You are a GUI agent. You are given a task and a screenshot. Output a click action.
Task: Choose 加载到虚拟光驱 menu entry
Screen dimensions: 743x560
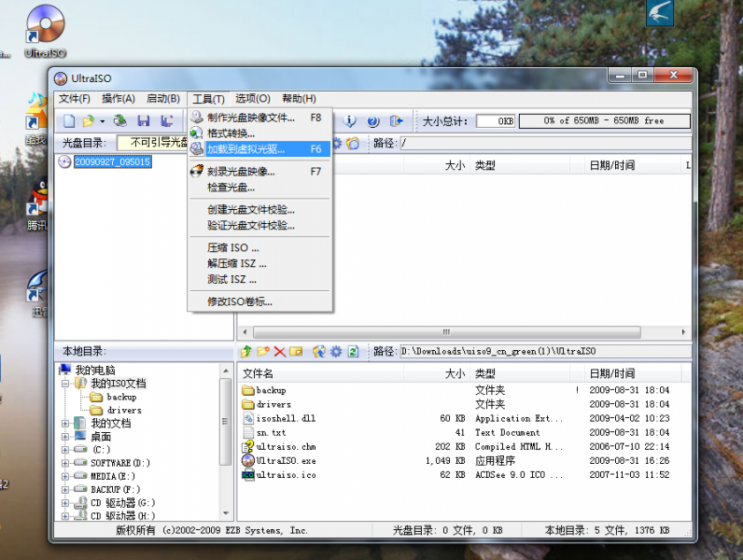259,149
